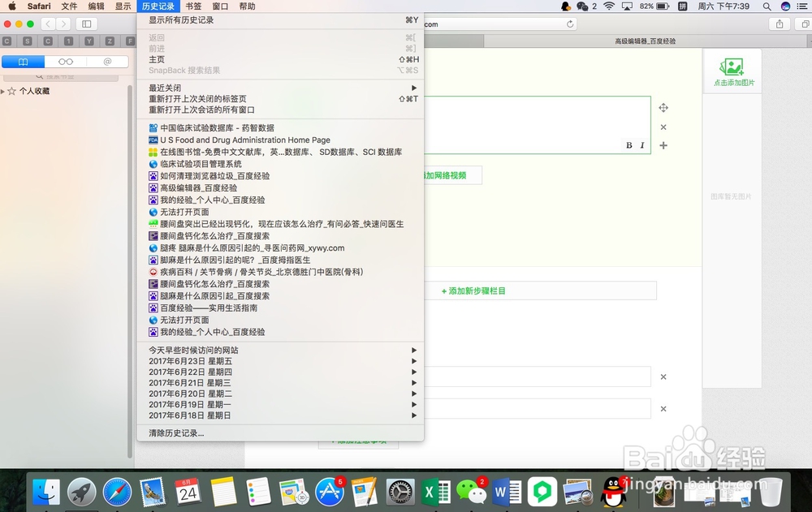
Task: Open Safari compass icon in Dock
Action: [117, 492]
